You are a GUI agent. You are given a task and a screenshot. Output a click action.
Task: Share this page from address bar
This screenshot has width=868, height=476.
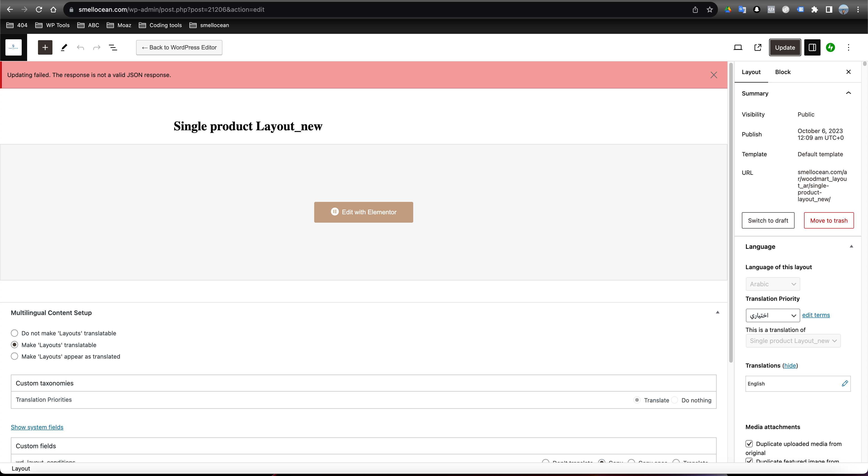tap(695, 9)
